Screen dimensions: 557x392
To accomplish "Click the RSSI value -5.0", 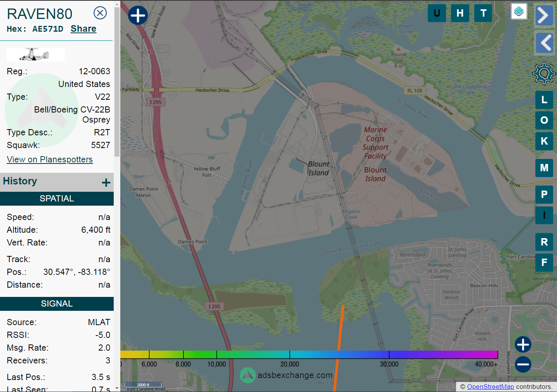I will pos(103,335).
